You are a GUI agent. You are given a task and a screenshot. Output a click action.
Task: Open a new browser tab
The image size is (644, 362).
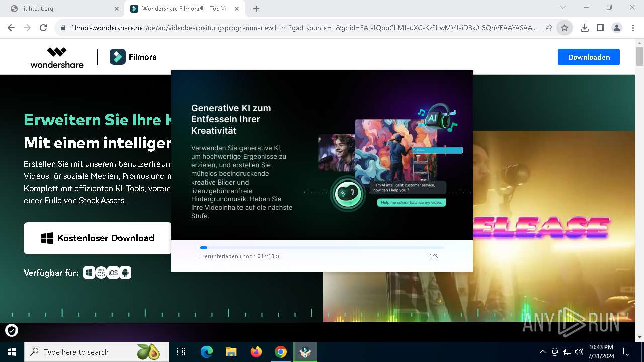(256, 9)
